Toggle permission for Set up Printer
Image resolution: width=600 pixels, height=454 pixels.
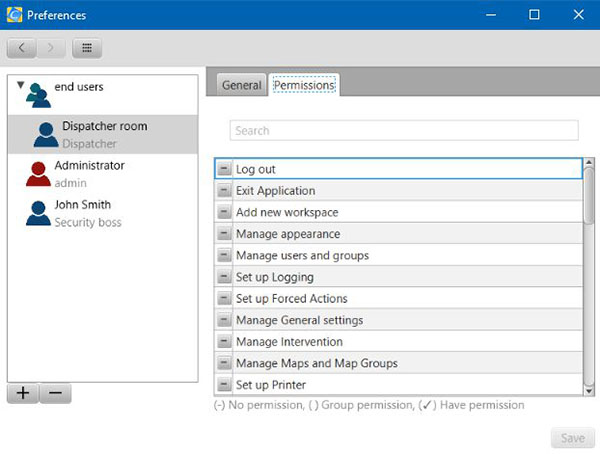[x=224, y=384]
